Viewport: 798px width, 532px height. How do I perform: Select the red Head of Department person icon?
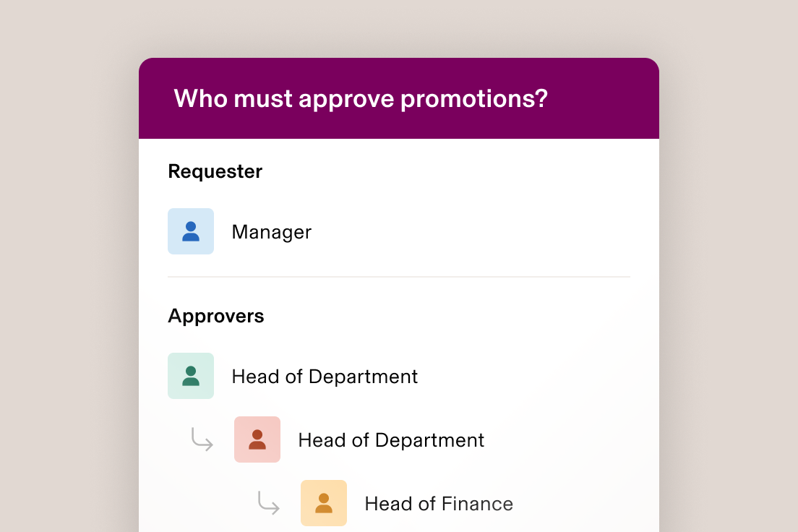(x=257, y=439)
